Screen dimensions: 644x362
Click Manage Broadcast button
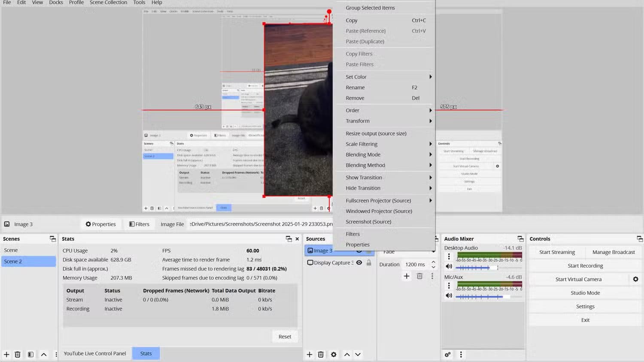point(614,252)
